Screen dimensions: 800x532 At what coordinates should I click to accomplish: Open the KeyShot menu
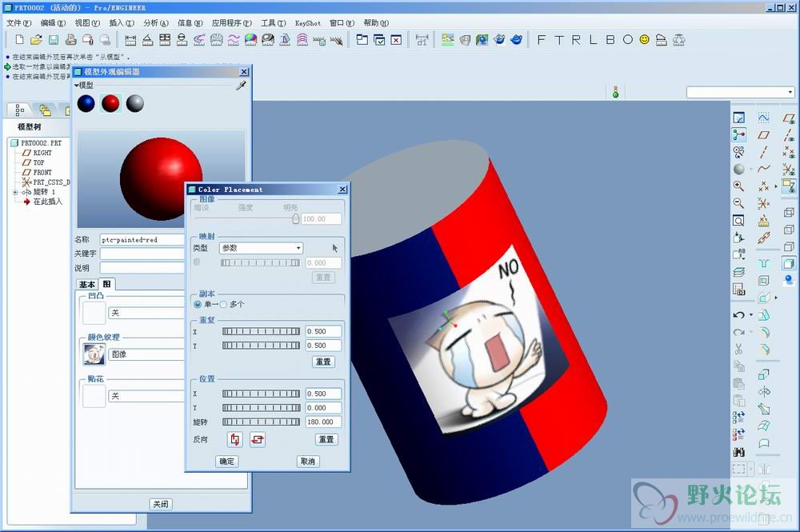tap(308, 23)
